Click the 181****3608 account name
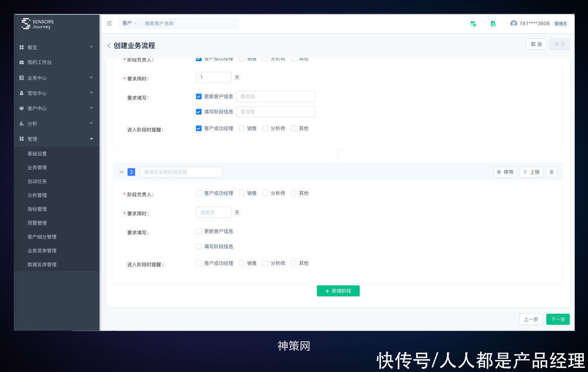 pyautogui.click(x=534, y=23)
